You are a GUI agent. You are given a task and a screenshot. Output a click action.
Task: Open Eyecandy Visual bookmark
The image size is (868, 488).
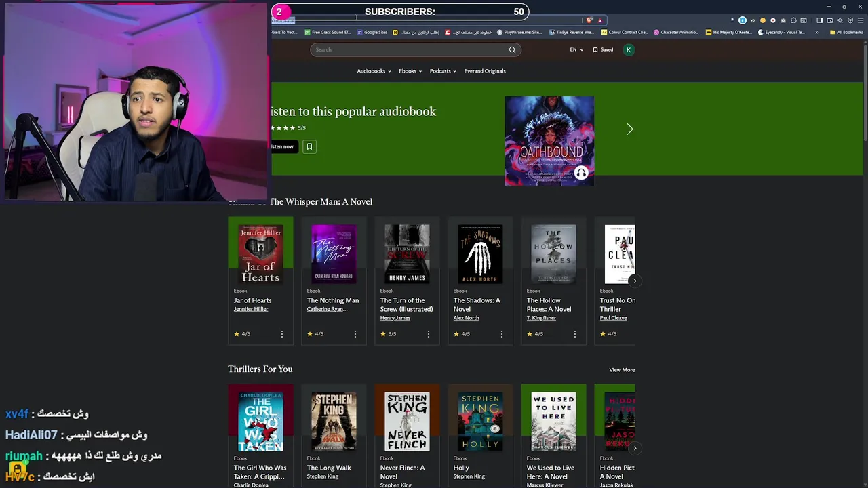[x=781, y=32]
